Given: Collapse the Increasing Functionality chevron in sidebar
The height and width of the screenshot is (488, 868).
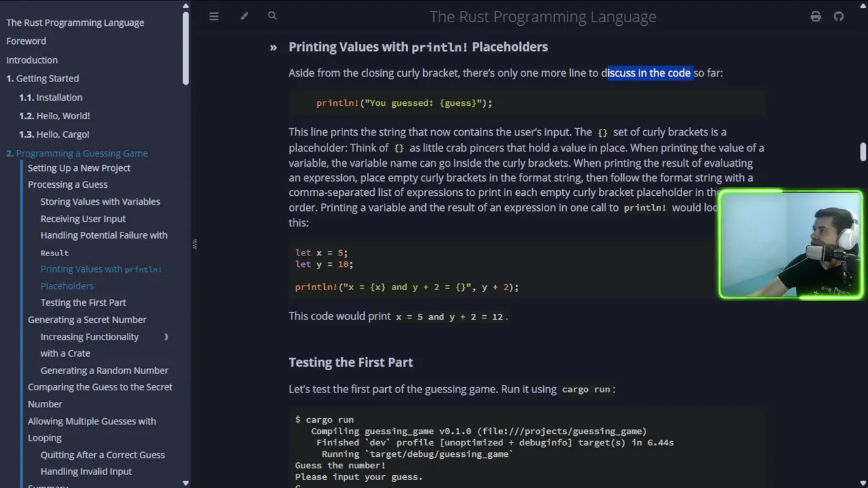Looking at the screenshot, I should coord(166,337).
